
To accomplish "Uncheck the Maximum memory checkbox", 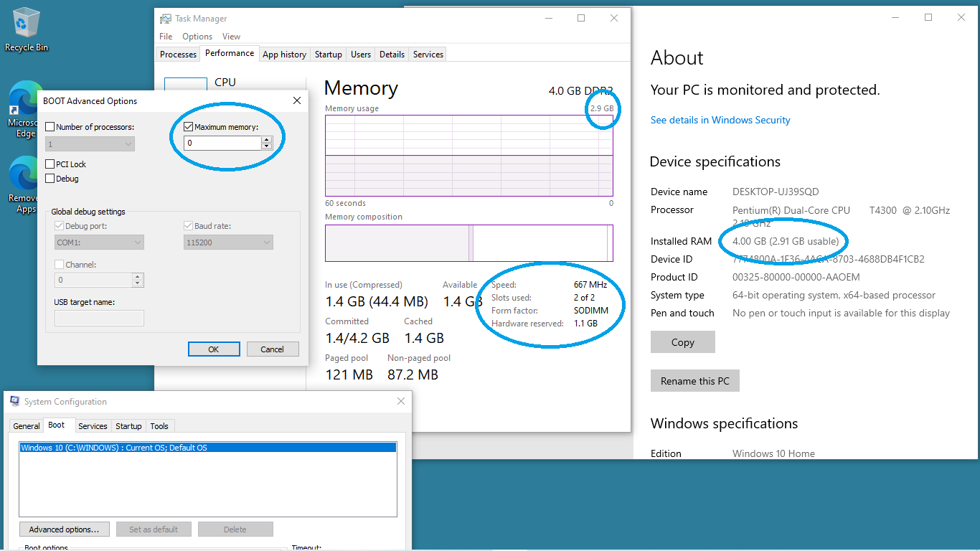I will pyautogui.click(x=189, y=127).
